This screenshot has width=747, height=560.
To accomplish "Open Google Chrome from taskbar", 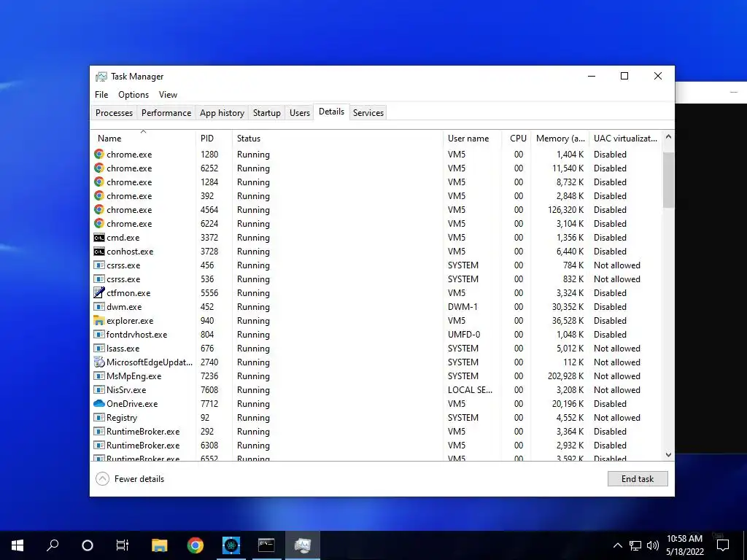I will pos(196,545).
